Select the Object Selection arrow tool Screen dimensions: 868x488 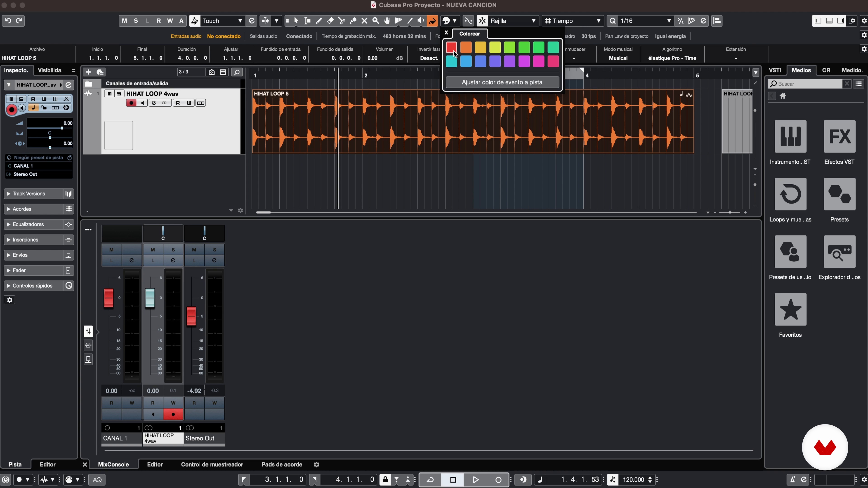(296, 21)
